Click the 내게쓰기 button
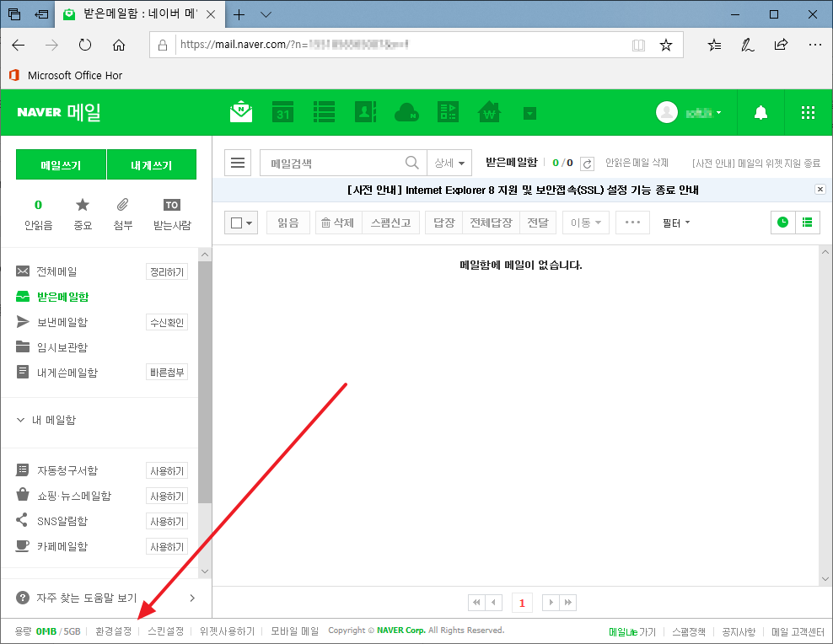 coord(152,164)
